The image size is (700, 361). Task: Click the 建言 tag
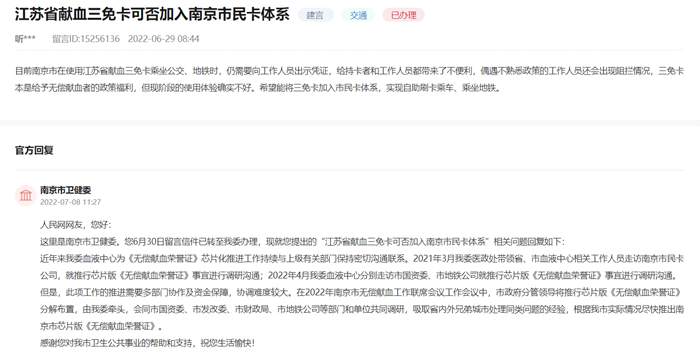316,15
